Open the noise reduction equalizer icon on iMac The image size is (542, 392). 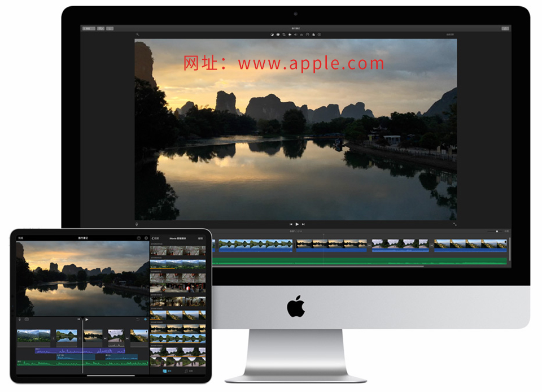pos(301,34)
